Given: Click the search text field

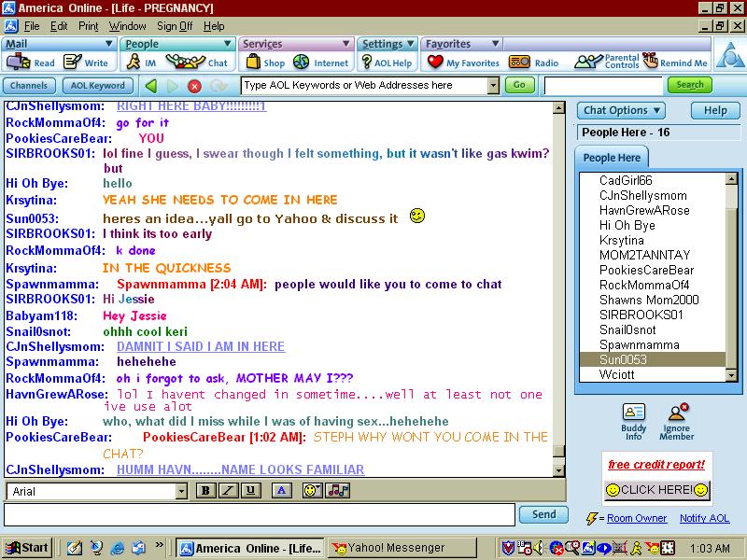Looking at the screenshot, I should 603,86.
